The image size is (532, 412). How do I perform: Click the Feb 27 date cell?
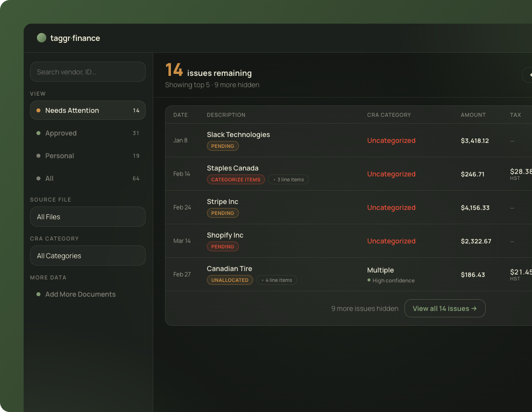[x=182, y=274]
